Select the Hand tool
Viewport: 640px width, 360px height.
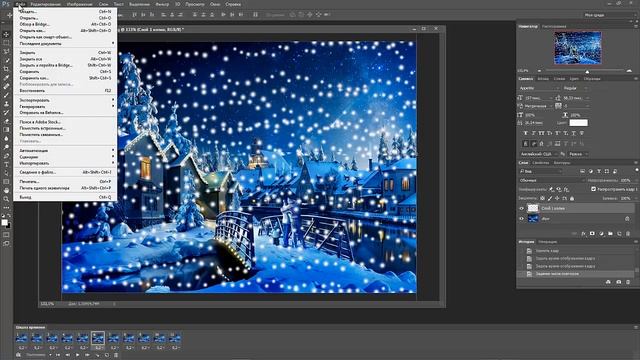coord(6,190)
